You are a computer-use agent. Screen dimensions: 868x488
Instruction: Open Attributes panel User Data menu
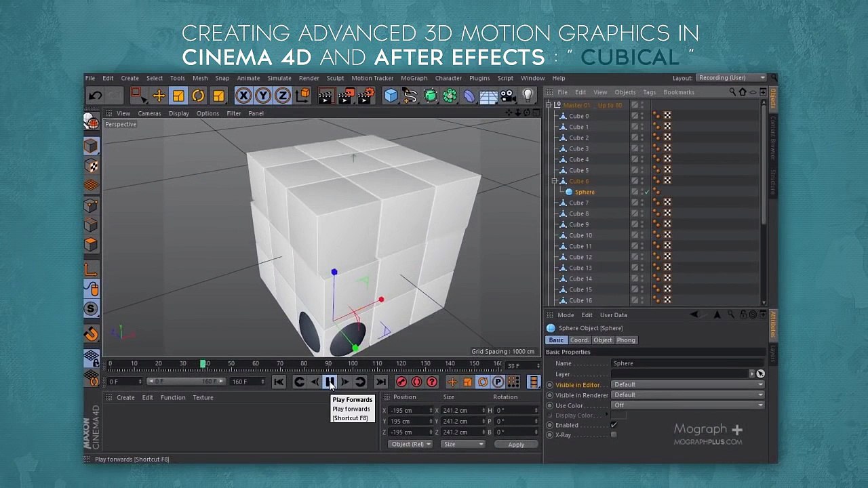click(613, 314)
